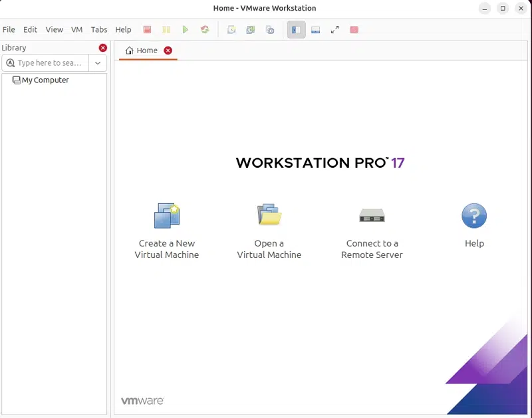Click the Open a Virtual Machine folder icon
532x418 pixels.
(x=269, y=214)
